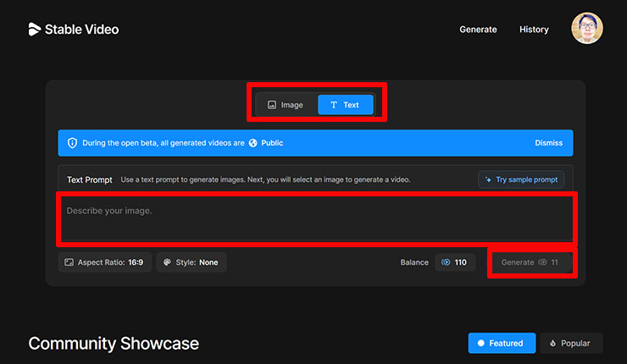This screenshot has height=364, width=627.
Task: Click the Stable Video wordmark
Action: 82,30
